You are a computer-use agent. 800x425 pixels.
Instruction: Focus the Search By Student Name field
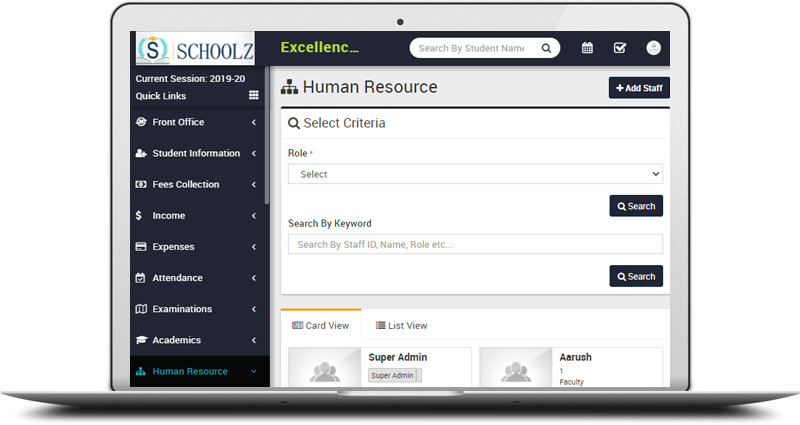tap(472, 48)
